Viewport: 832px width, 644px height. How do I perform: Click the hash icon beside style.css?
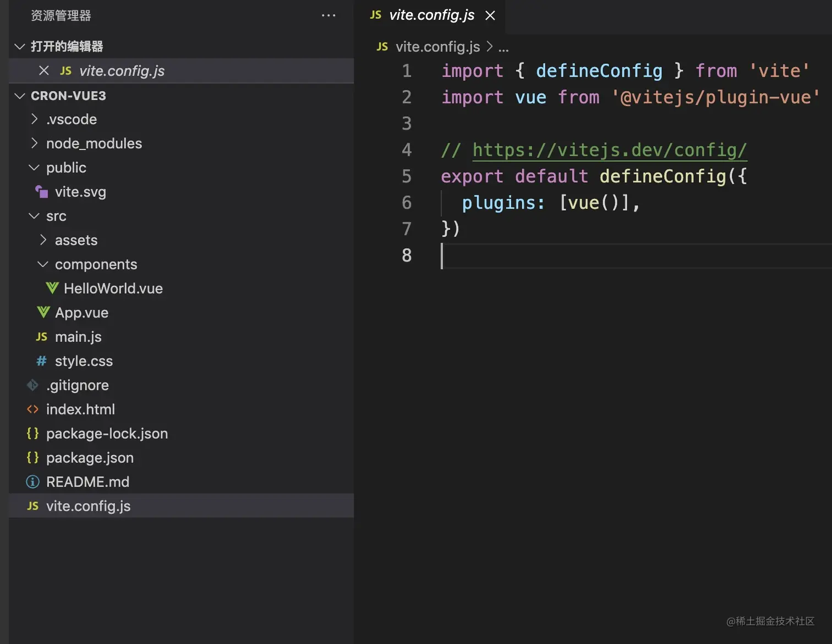(x=41, y=361)
